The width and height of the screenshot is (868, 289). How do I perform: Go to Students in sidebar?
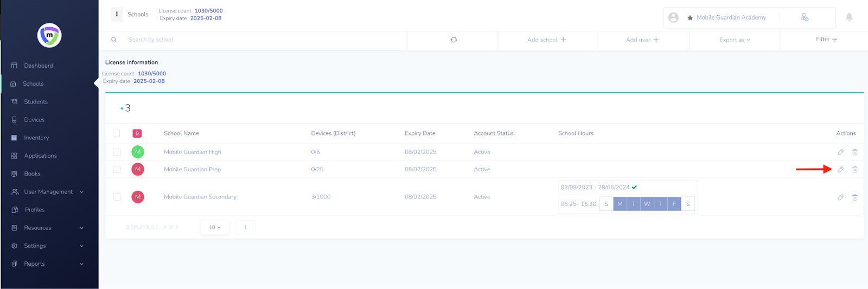click(36, 101)
